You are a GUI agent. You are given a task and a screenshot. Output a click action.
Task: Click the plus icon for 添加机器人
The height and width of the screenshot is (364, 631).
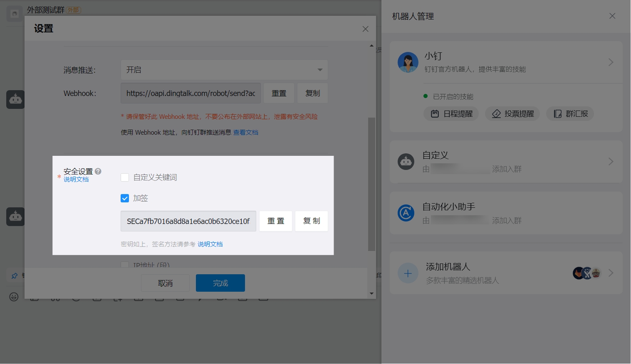[408, 273]
